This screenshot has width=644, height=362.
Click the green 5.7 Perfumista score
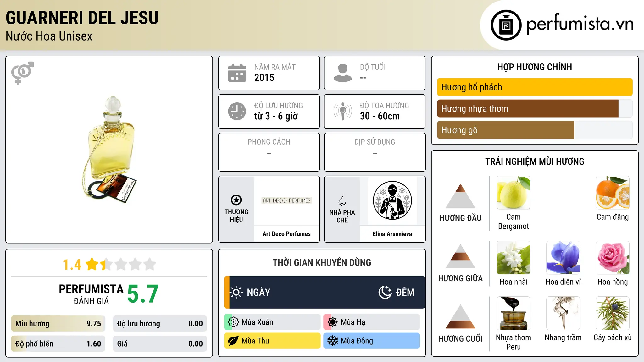pyautogui.click(x=143, y=294)
